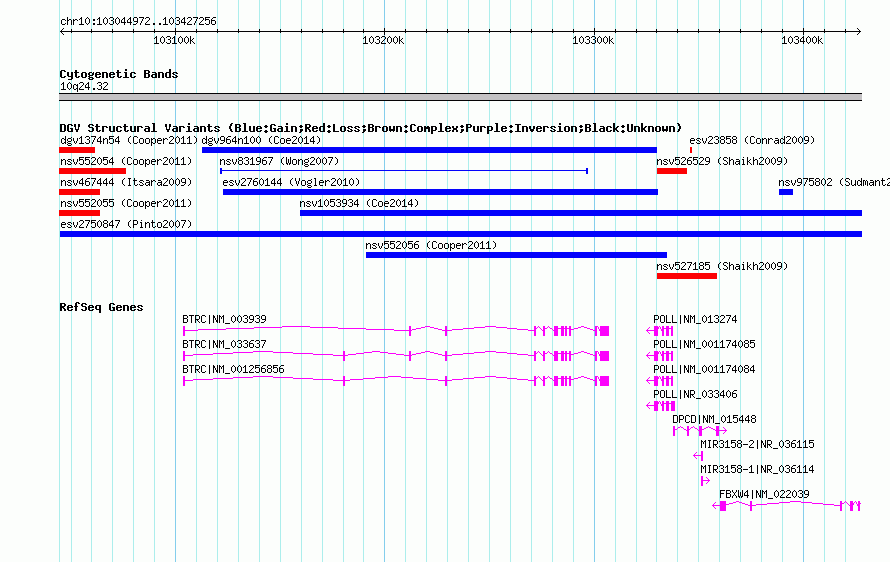Click the left arrow of the ruler
Viewport: 890px width, 562px height.
pos(62,31)
